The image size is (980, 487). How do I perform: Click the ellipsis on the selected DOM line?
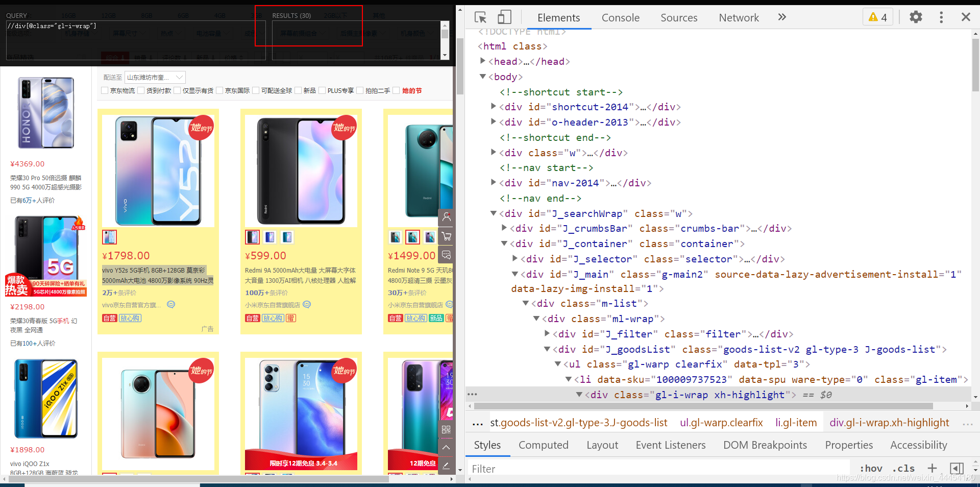point(472,395)
